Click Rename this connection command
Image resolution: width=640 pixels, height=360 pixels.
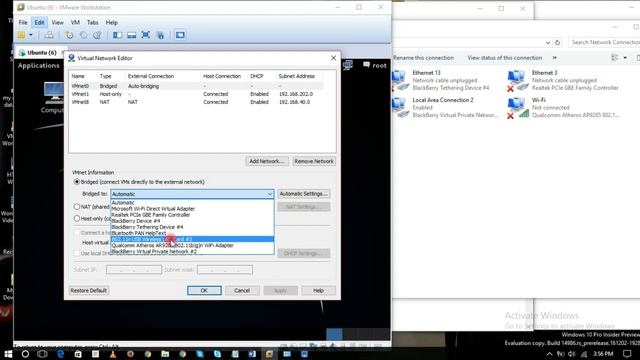tap(423, 58)
